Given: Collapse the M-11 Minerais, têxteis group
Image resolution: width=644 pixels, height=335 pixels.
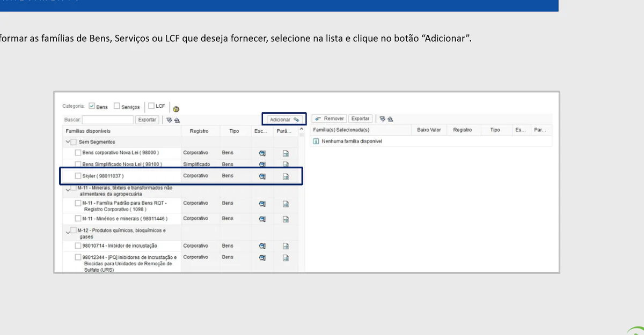Looking at the screenshot, I should [68, 189].
